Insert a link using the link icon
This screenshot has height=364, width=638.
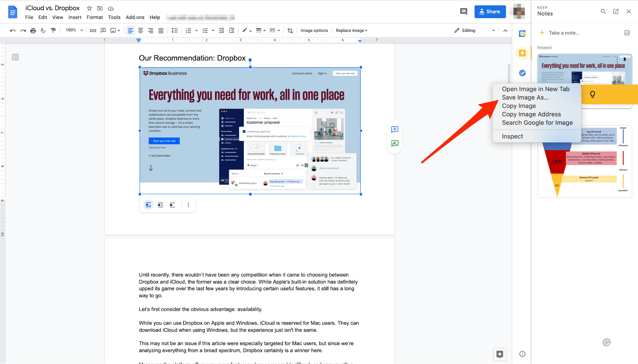(x=93, y=30)
